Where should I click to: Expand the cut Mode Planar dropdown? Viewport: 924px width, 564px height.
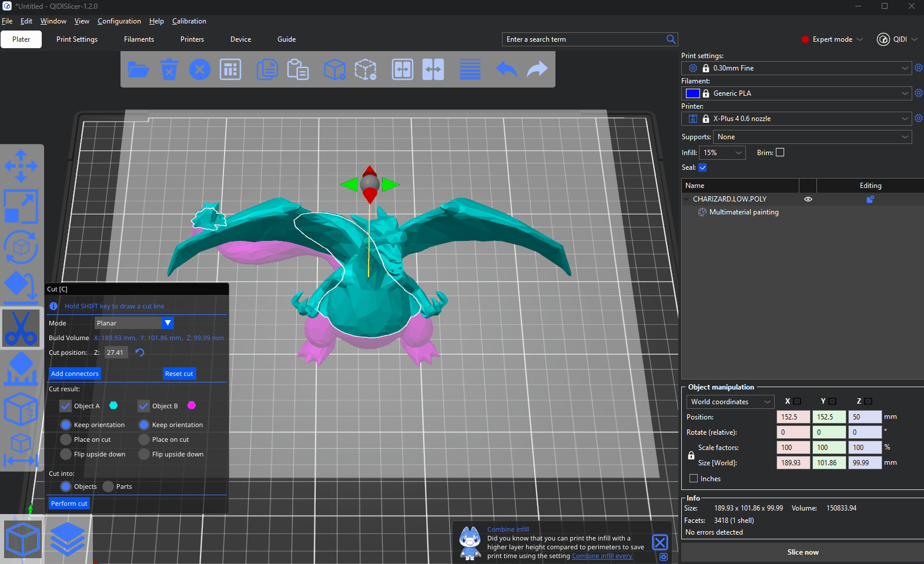(x=134, y=323)
